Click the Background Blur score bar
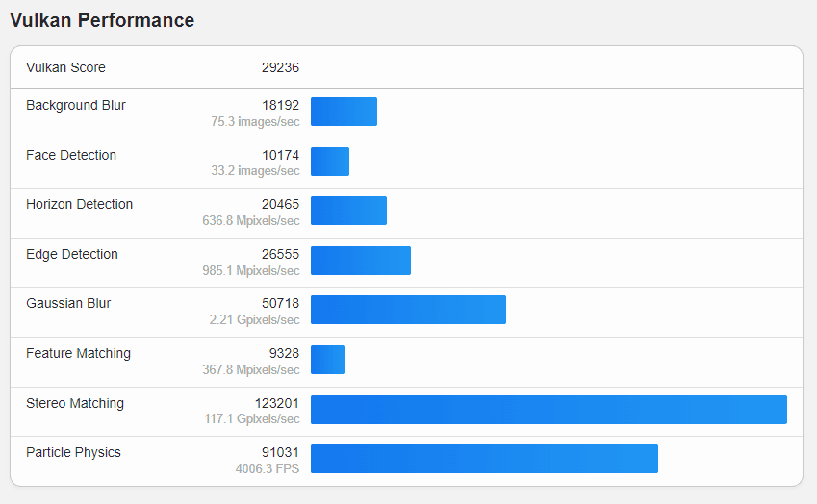 tap(344, 112)
